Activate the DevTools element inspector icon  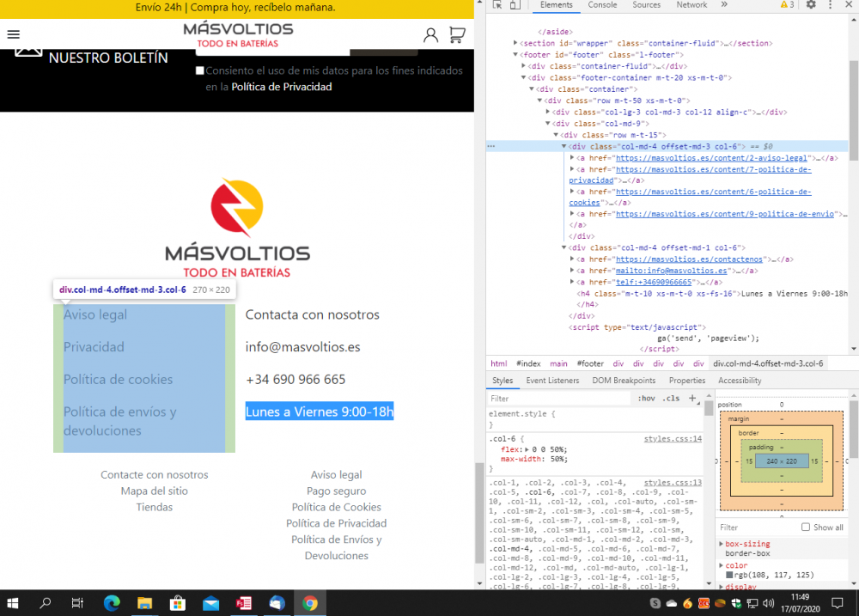[497, 5]
